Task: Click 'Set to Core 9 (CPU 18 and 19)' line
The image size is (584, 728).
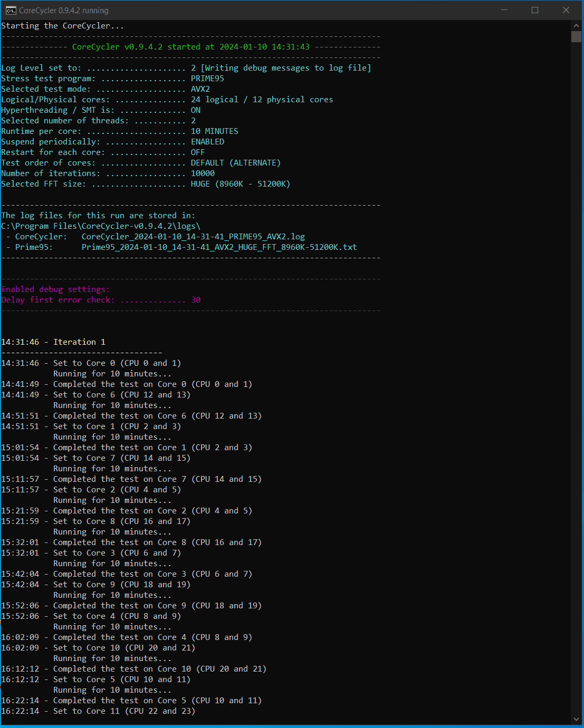Action: click(95, 585)
